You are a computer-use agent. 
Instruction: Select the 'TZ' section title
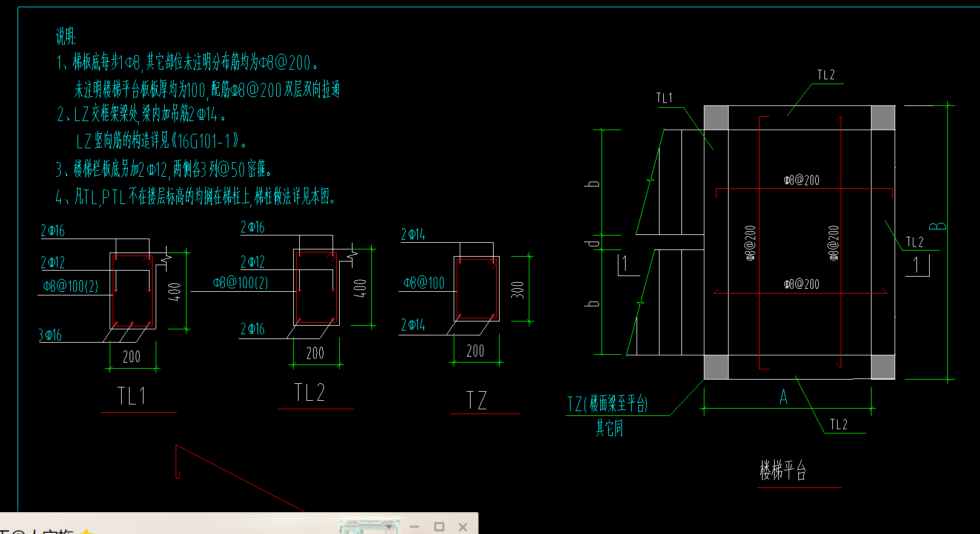tap(477, 400)
